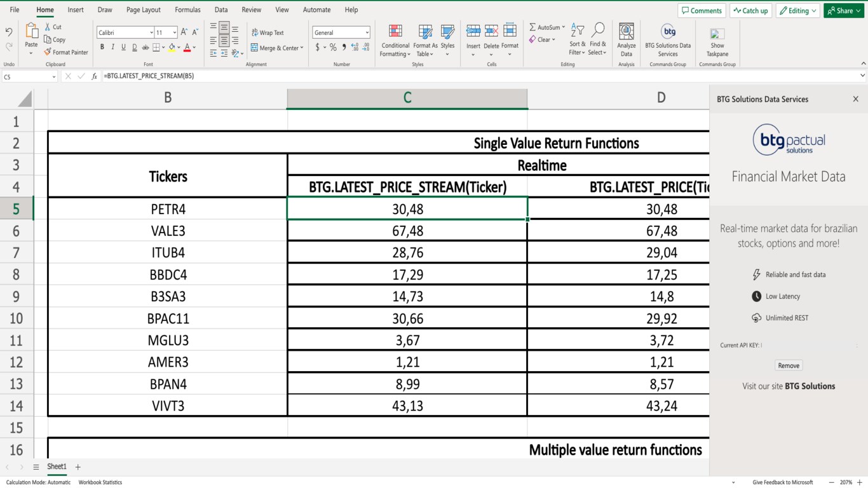Toggle center horizontal alignment
Screen dimensions: 868x488
pos(224,41)
